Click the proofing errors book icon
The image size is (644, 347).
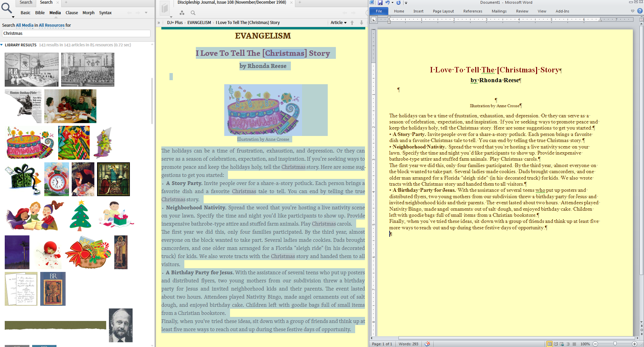427,344
